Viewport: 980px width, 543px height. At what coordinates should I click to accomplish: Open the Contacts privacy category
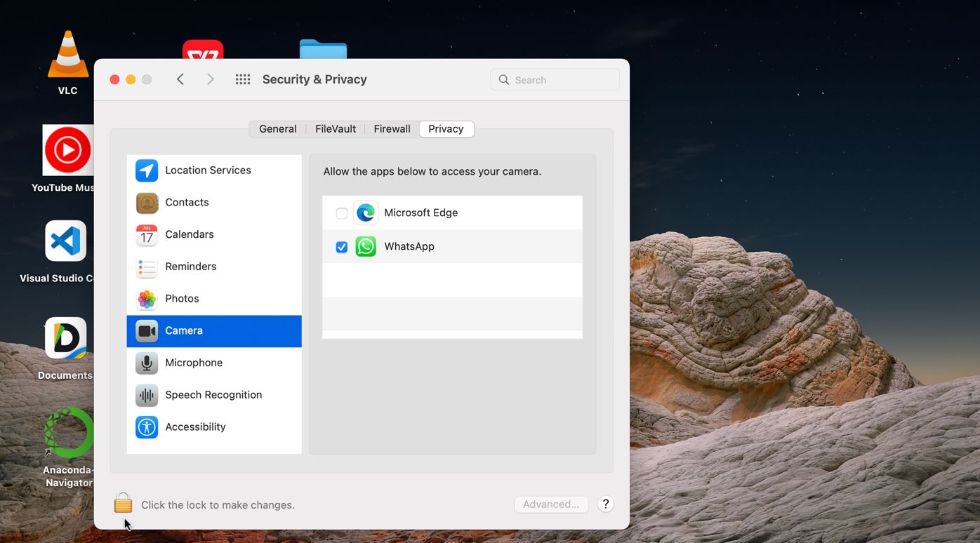187,203
